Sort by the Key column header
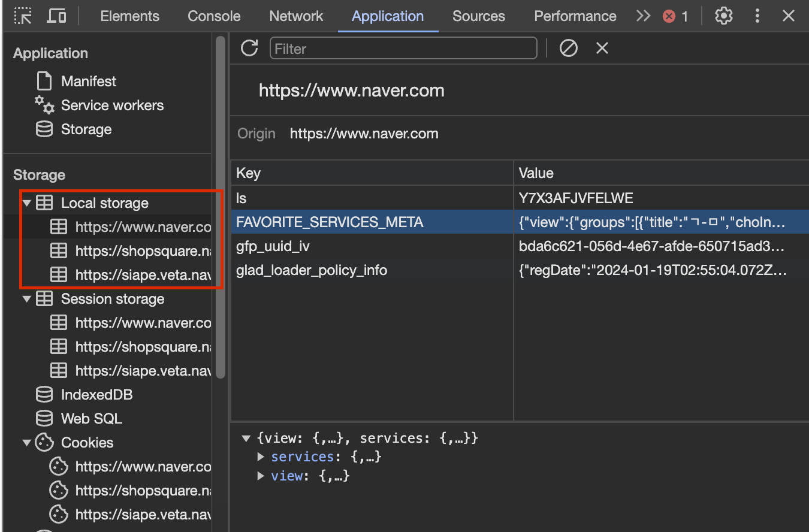This screenshot has height=532, width=809. 372,173
